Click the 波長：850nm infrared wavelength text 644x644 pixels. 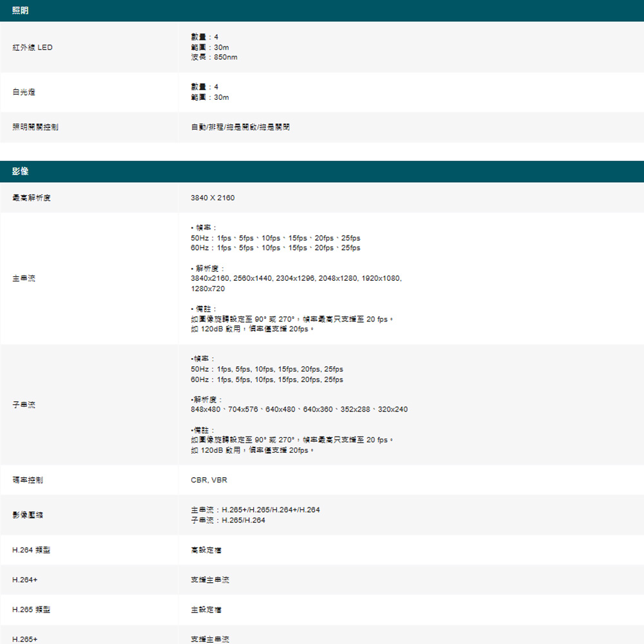(214, 58)
